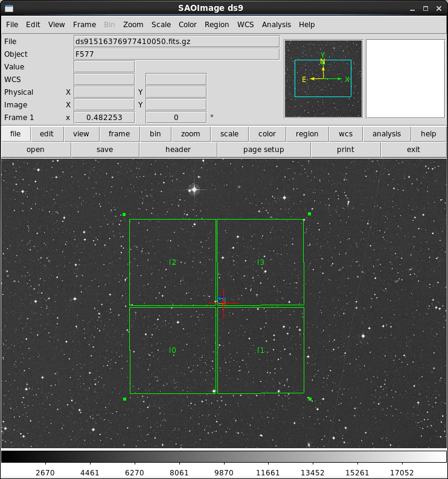The height and width of the screenshot is (479, 448).
Task: Maximize the SAOImage ds9 window
Action: (x=426, y=8)
